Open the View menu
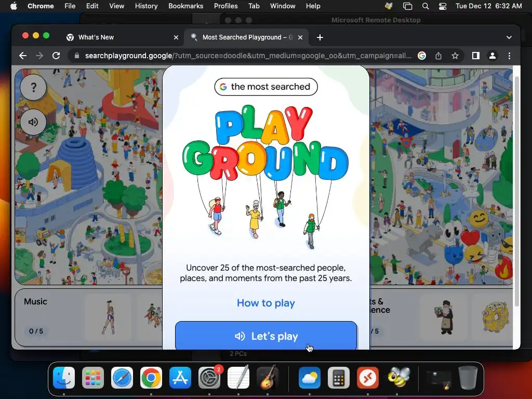Viewport: 532px width, 399px height. click(116, 6)
